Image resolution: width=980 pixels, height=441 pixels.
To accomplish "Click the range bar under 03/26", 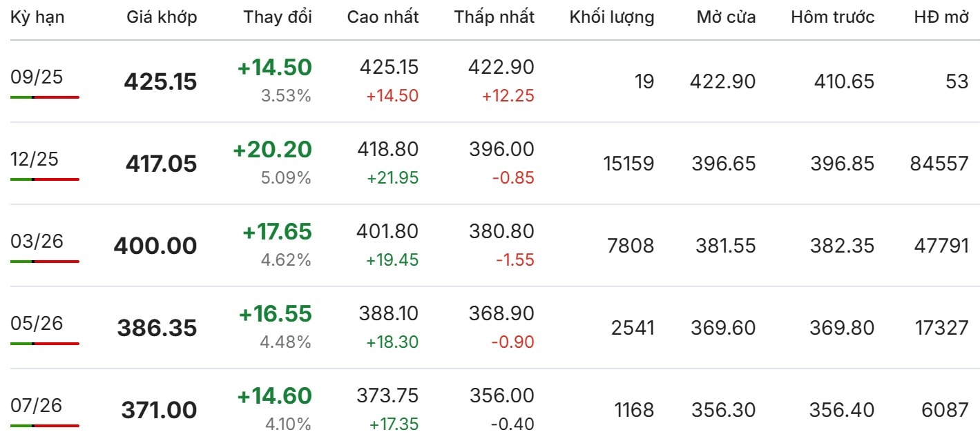I will click(45, 262).
